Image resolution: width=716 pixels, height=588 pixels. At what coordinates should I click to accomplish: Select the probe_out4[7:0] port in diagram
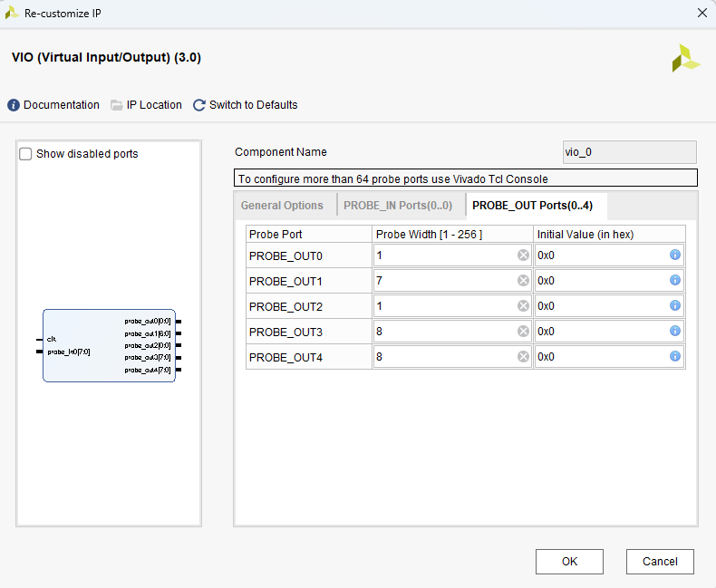point(148,370)
